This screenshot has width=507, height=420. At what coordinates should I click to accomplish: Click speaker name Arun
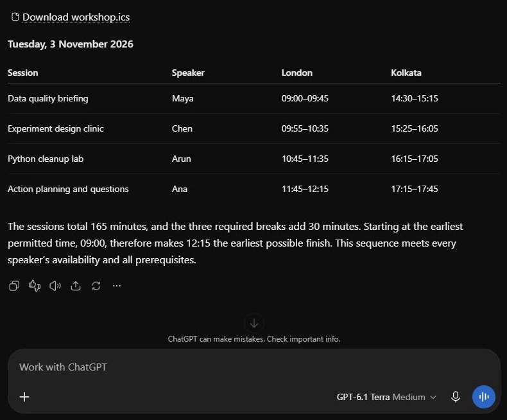pos(182,159)
